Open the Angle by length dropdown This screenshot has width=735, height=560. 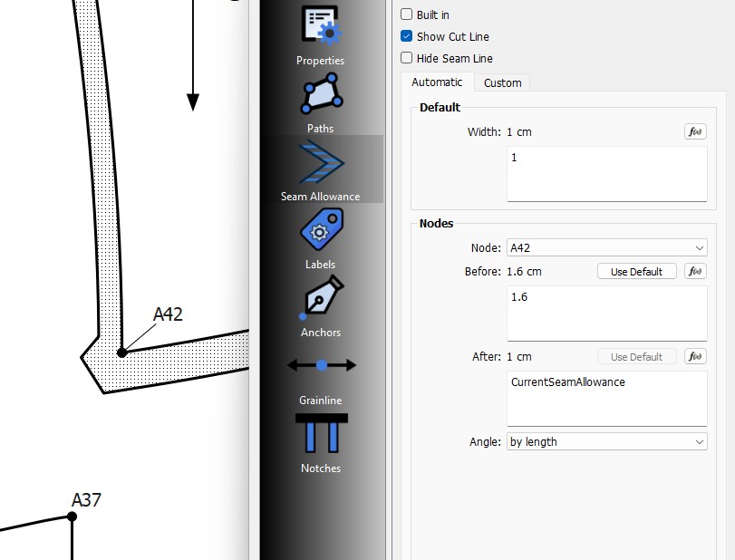[x=606, y=442]
